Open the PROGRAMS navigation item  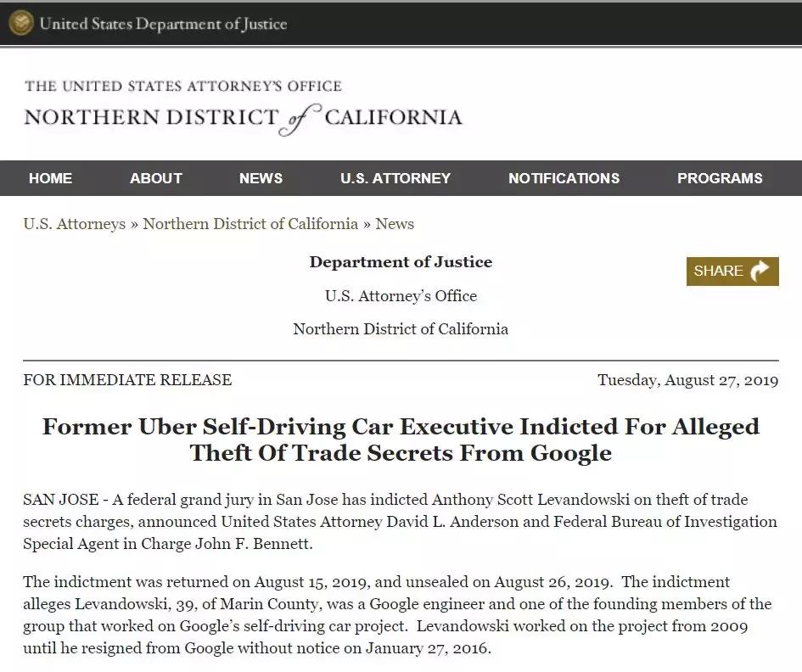click(x=720, y=178)
